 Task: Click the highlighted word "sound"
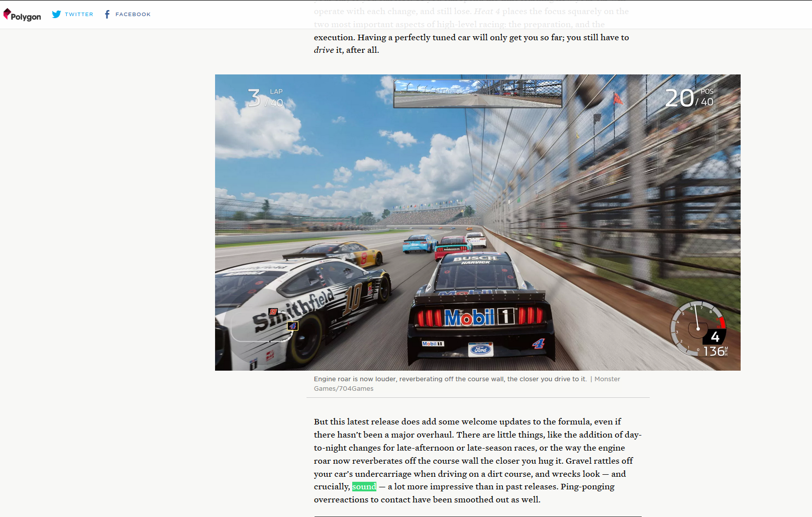(x=364, y=486)
